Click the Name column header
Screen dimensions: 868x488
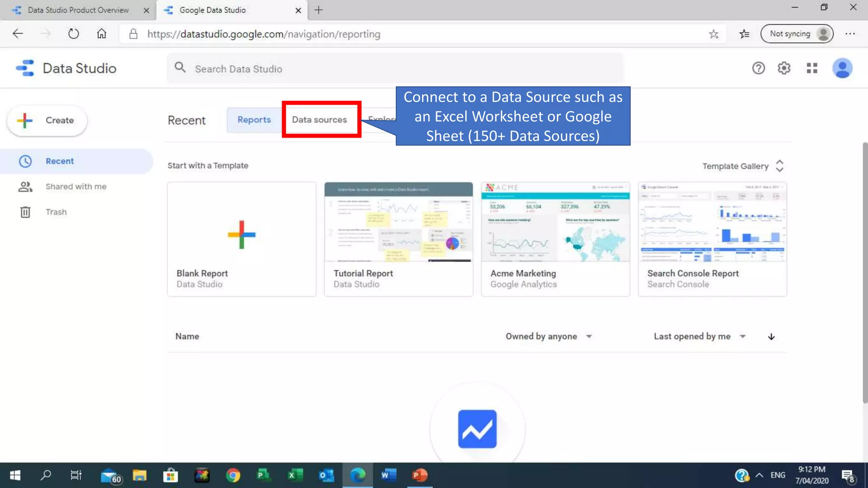(x=187, y=336)
